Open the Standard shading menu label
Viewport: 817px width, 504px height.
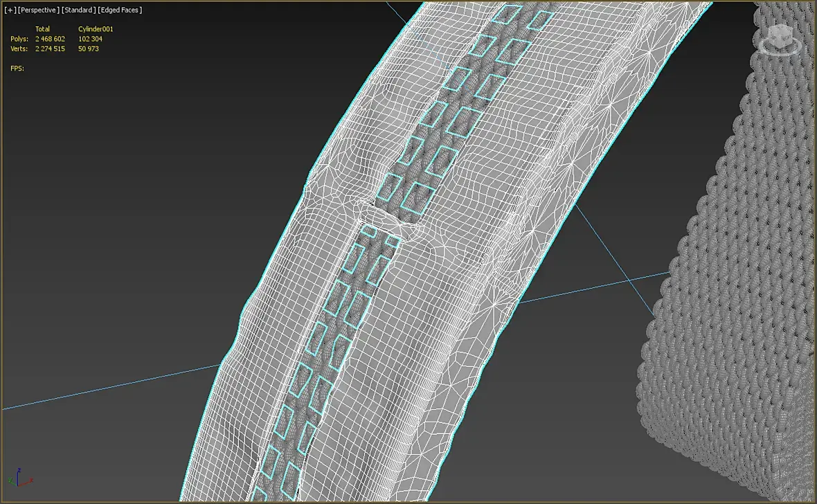[79, 10]
